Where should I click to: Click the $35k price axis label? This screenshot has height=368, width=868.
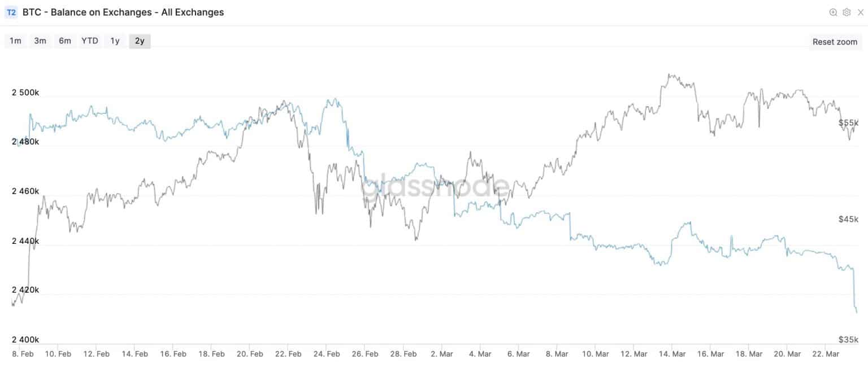pos(848,339)
